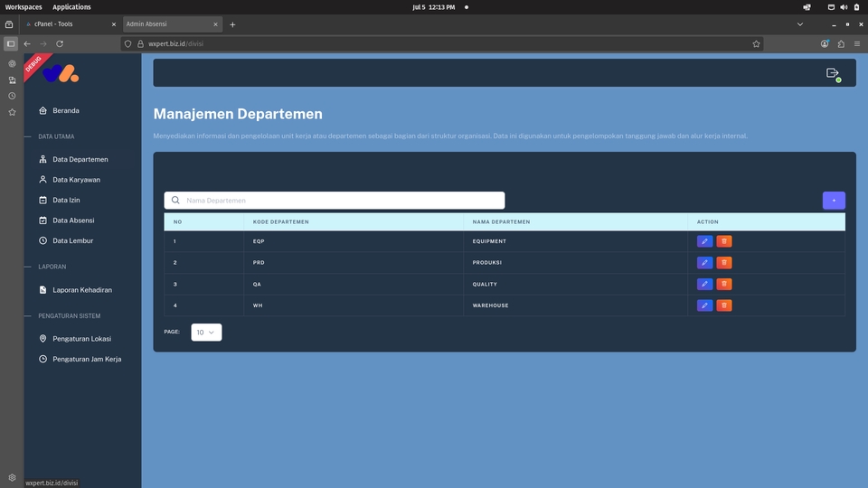Reload the current page
Image resolution: width=868 pixels, height=488 pixels.
pos(60,43)
